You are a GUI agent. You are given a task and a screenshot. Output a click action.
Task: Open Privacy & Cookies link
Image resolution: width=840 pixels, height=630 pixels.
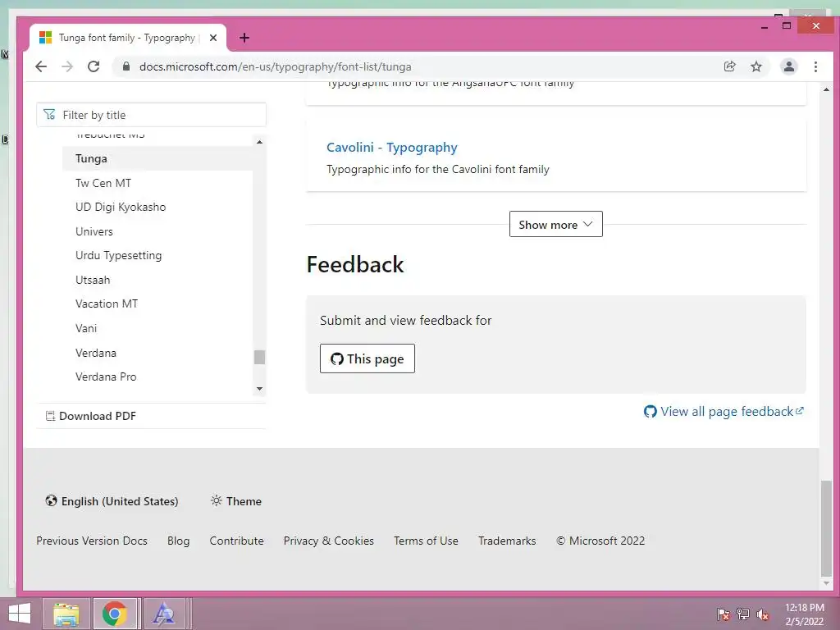point(328,541)
